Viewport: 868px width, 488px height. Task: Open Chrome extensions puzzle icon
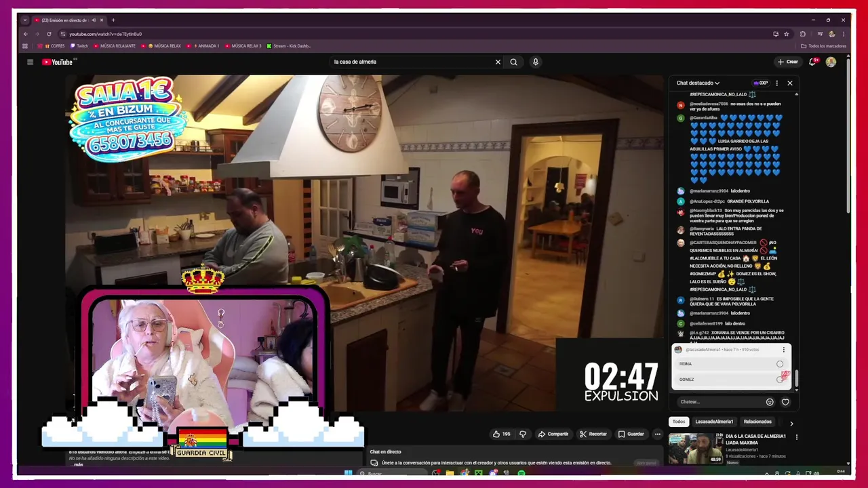pos(803,34)
